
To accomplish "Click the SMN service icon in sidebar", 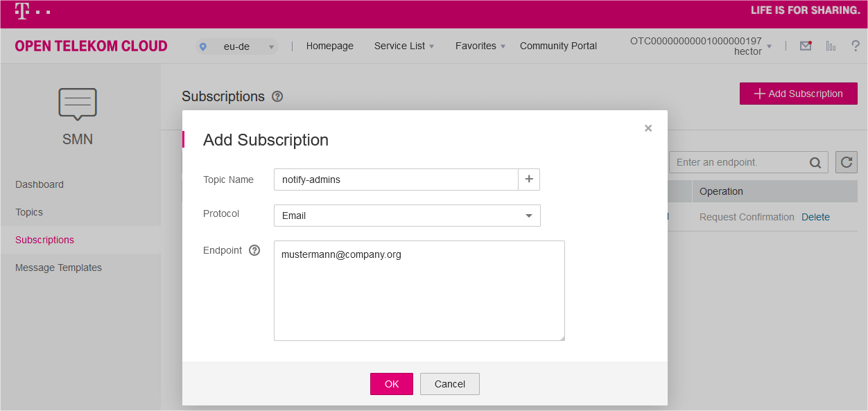I will (77, 104).
